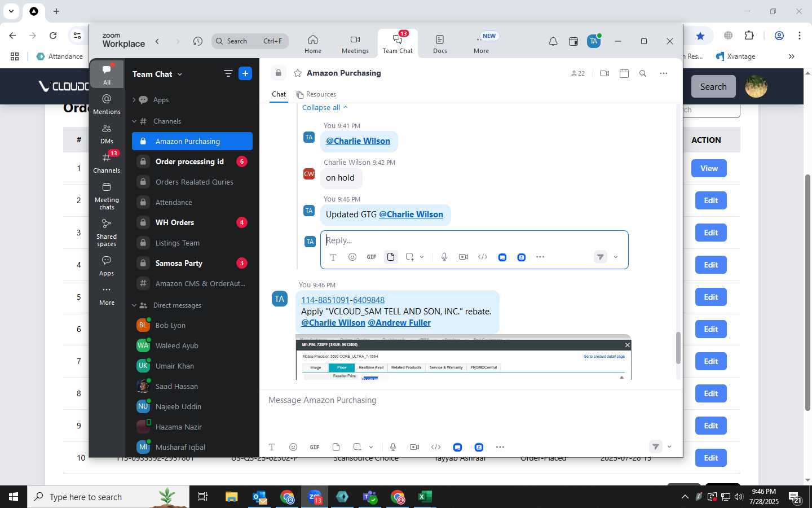Click View button in browser table
This screenshot has height=508, width=812.
point(709,168)
